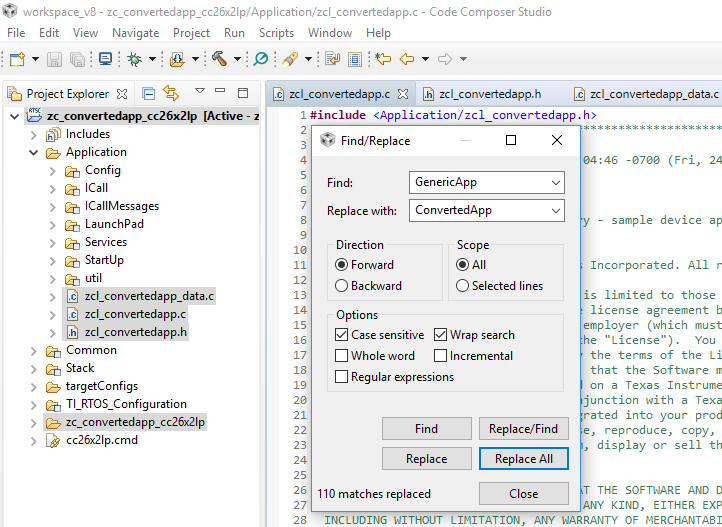Open the Navigate menu

135,33
